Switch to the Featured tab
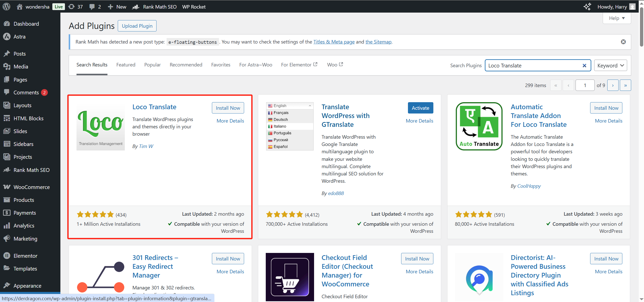This screenshot has width=644, height=302. [126, 65]
